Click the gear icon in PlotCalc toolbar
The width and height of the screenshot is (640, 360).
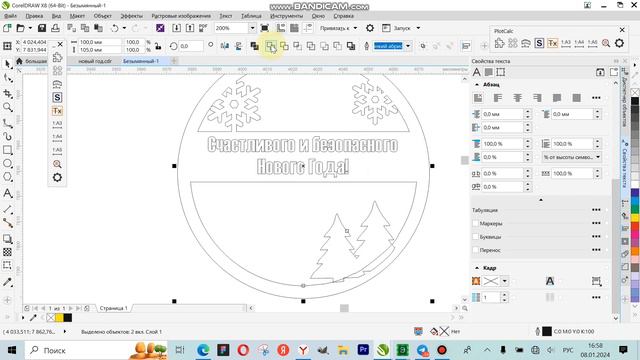620,43
